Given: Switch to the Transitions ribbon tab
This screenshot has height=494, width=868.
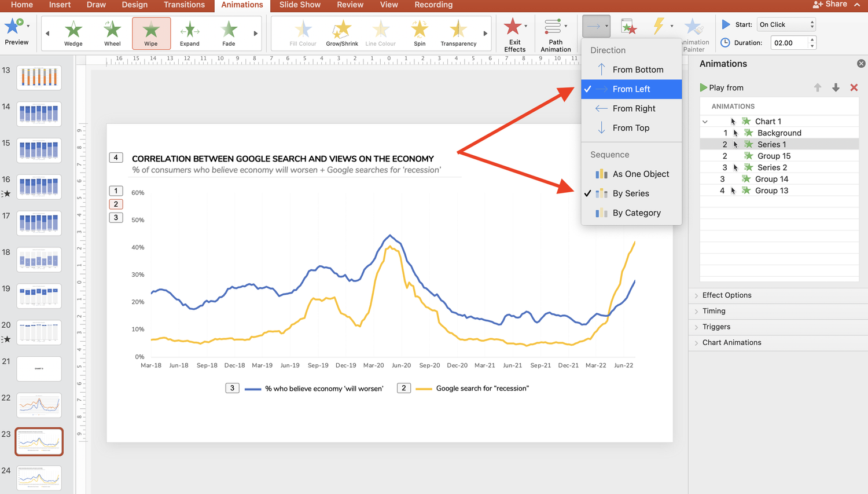Looking at the screenshot, I should 184,5.
